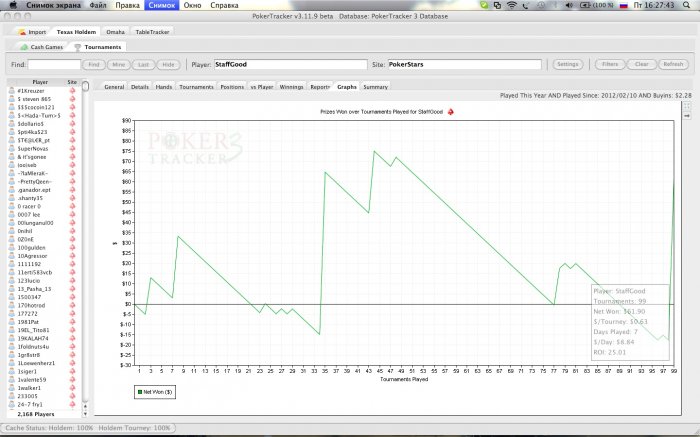Select player $$$cocoin121 in the list
700x437 pixels.
36,107
